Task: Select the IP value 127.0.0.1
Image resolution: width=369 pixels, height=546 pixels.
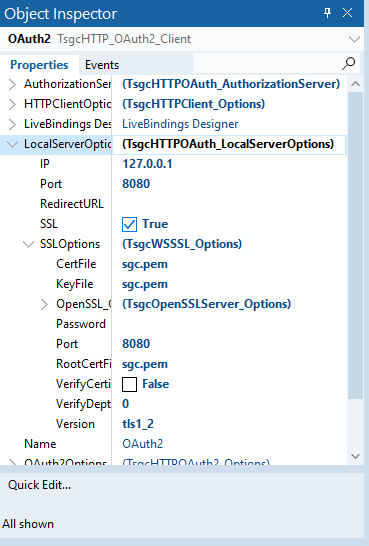Action: (147, 164)
